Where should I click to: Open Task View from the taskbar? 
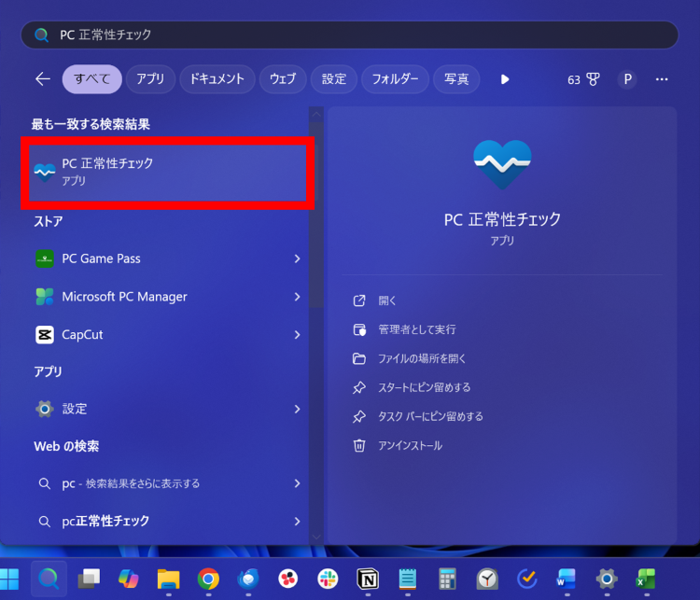click(89, 579)
